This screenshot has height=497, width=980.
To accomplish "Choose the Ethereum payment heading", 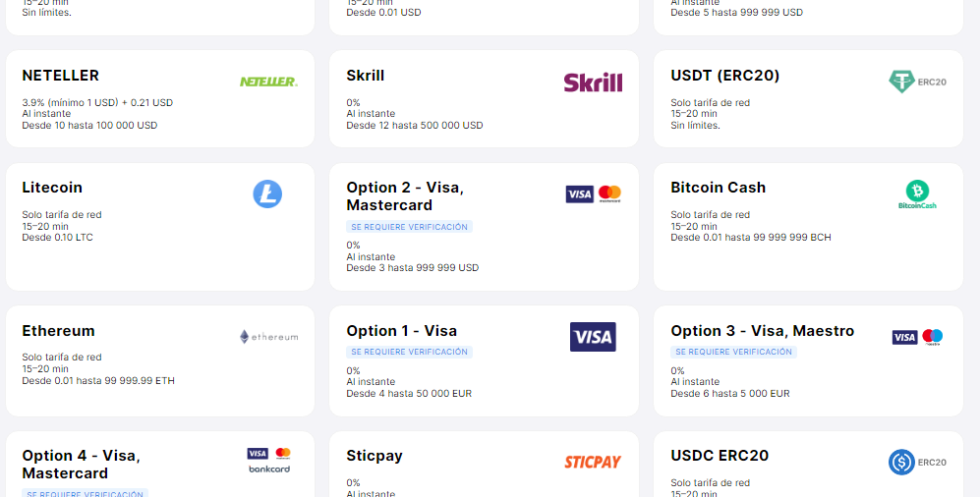I will point(58,330).
